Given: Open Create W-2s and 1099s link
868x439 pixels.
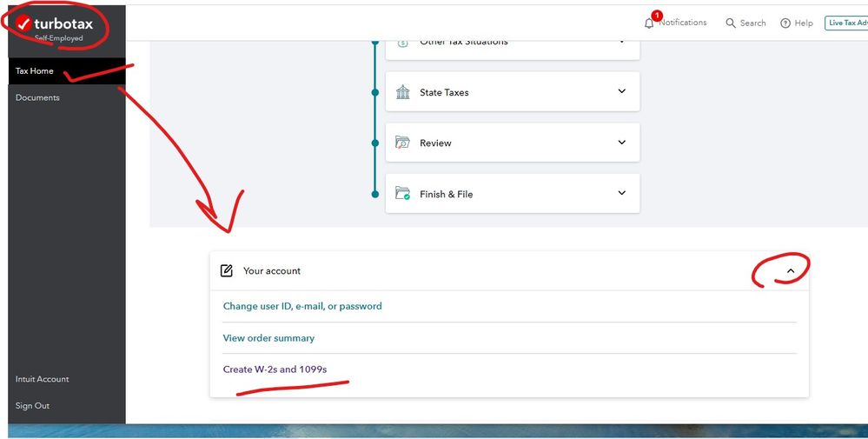Looking at the screenshot, I should pos(275,369).
